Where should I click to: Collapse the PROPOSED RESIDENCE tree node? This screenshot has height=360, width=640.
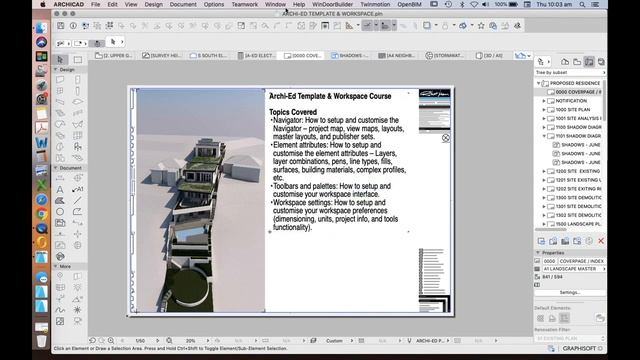538,83
